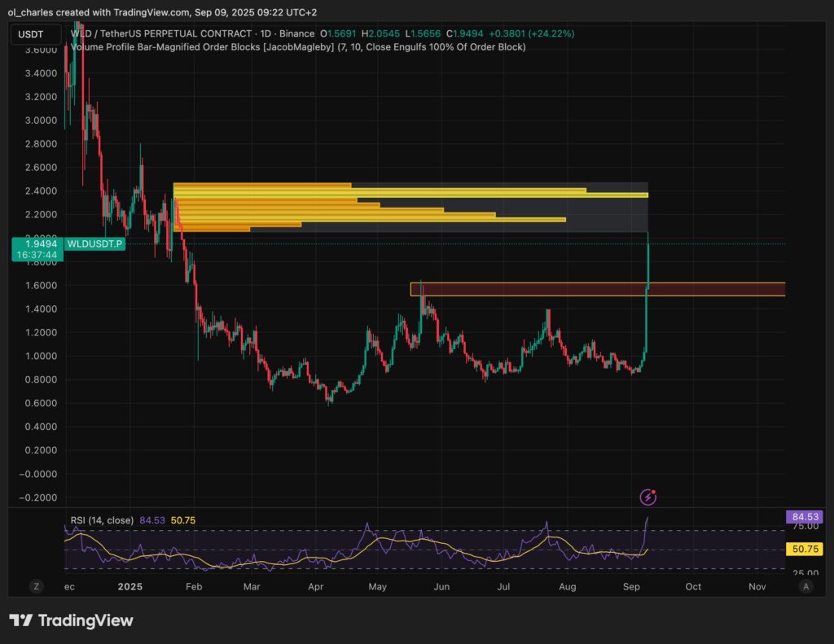Click the WLDUSDT.P symbol tag

point(94,243)
